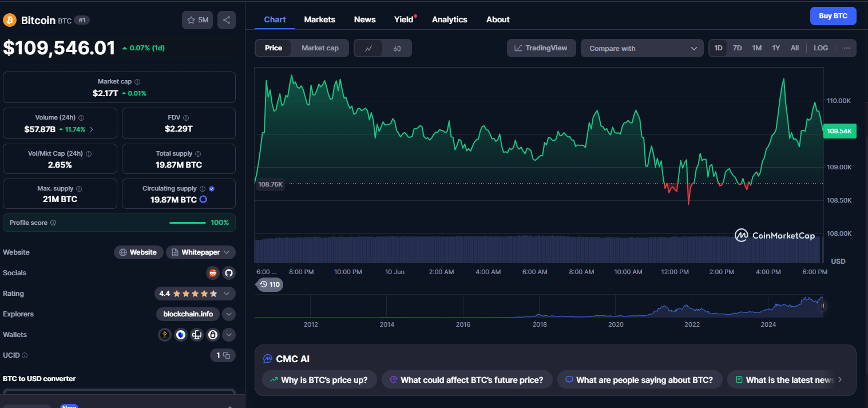Expand the 4.4 rating dropdown
Viewport: 868px width, 408px height.
[x=195, y=294]
